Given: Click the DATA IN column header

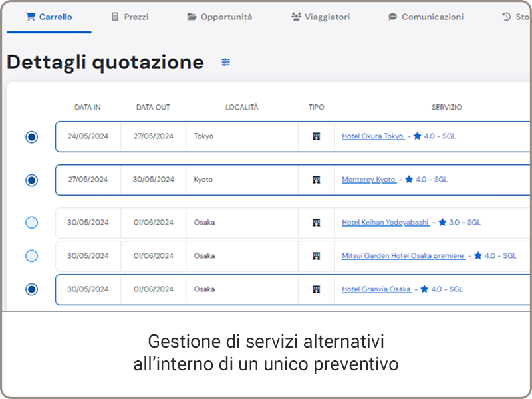Looking at the screenshot, I should click(88, 107).
